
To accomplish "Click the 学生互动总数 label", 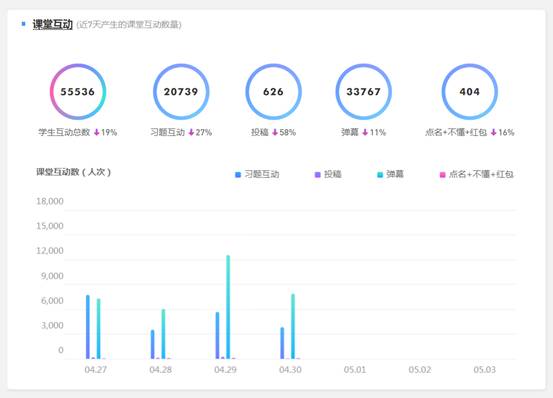I will [x=64, y=132].
